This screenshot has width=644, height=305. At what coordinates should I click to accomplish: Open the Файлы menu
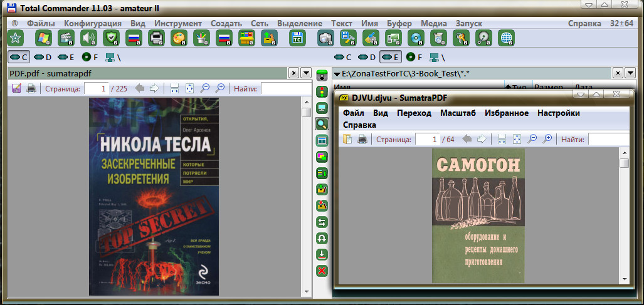pos(41,23)
